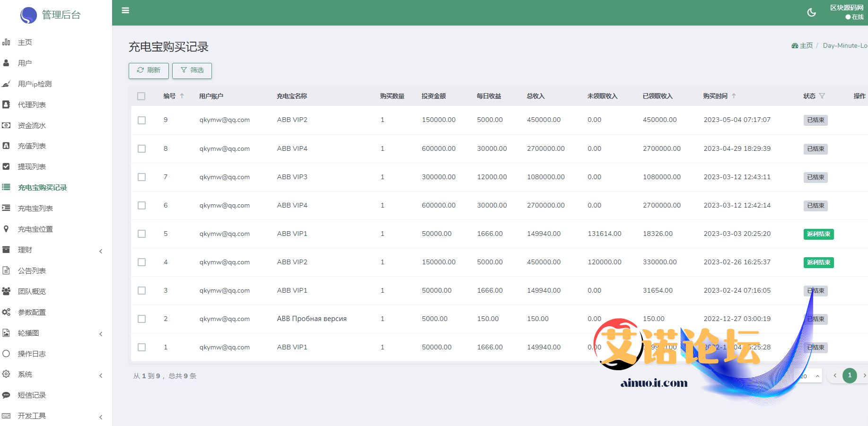This screenshot has width=868, height=426.
Task: Open 公告列表 menu item
Action: click(56, 270)
